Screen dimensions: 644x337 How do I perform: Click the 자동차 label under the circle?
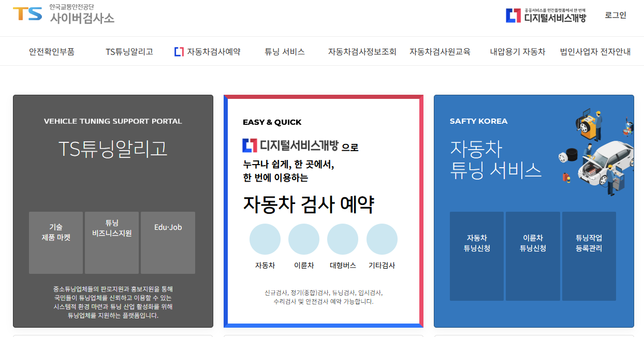click(x=265, y=266)
